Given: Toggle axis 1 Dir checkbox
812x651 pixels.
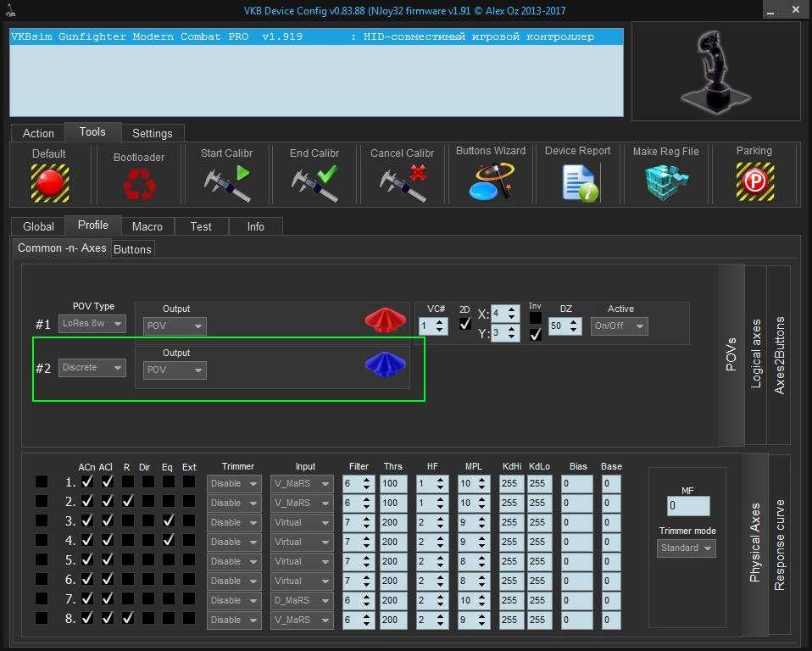Looking at the screenshot, I should point(148,481).
